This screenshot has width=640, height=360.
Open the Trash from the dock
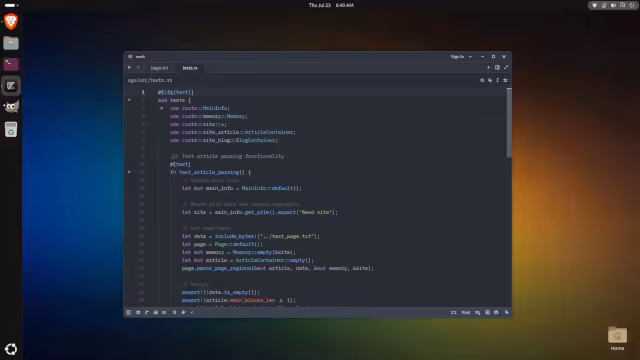pos(11,129)
